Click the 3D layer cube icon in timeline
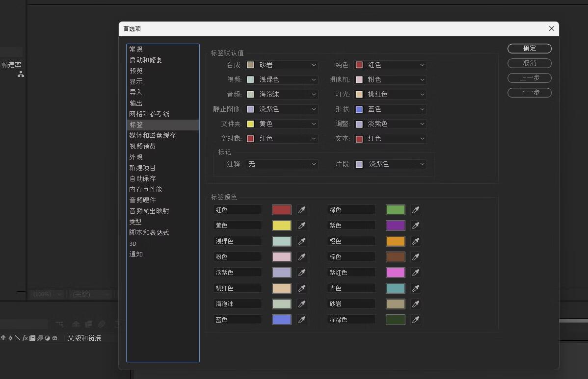Image resolution: width=588 pixels, height=379 pixels. [x=55, y=338]
